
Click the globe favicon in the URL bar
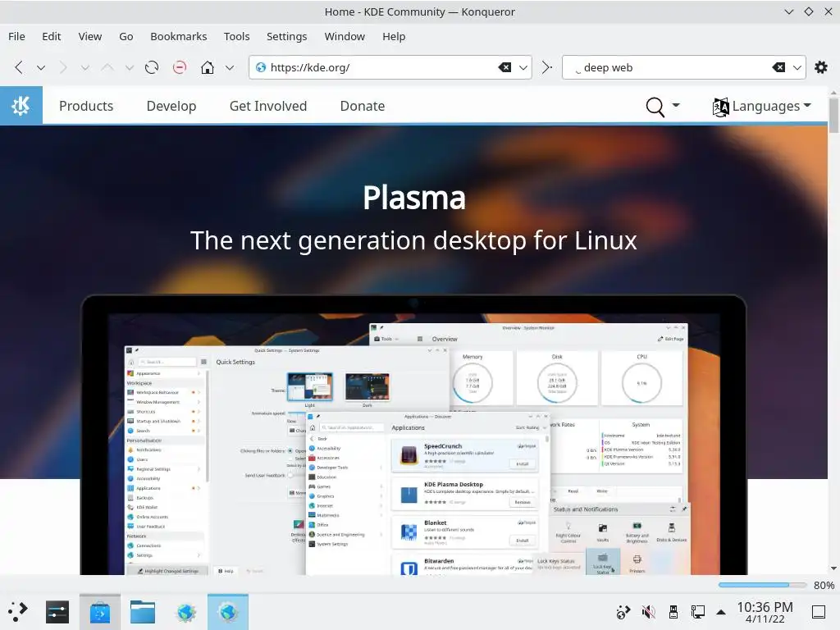point(260,67)
